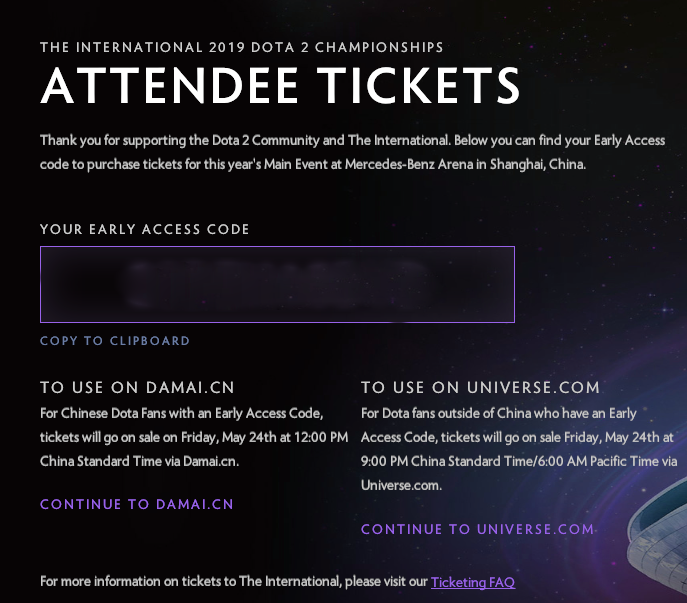This screenshot has height=603, width=687.
Task: Click the Attendee Tickets main heading
Action: pyautogui.click(x=280, y=85)
